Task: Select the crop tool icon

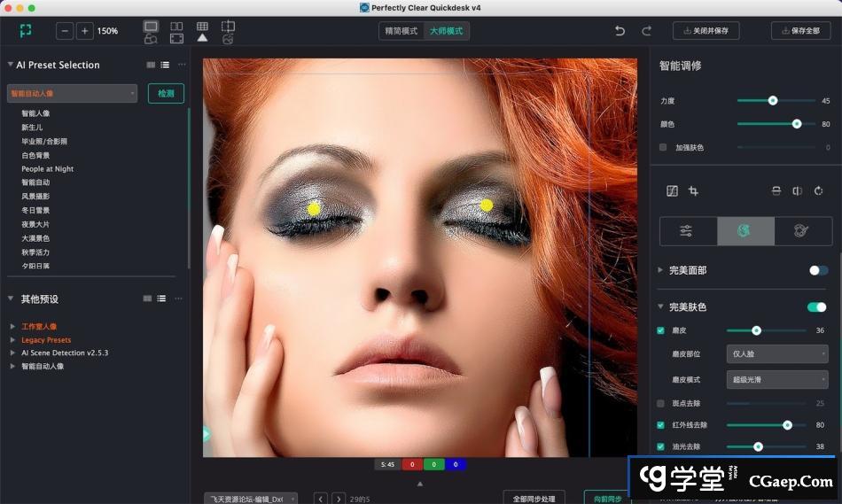Action: [x=693, y=191]
